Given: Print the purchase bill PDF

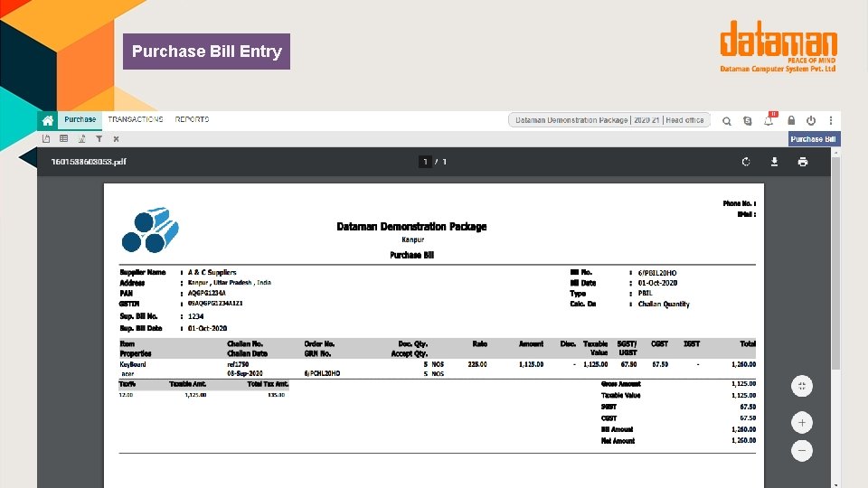Looking at the screenshot, I should tap(803, 162).
